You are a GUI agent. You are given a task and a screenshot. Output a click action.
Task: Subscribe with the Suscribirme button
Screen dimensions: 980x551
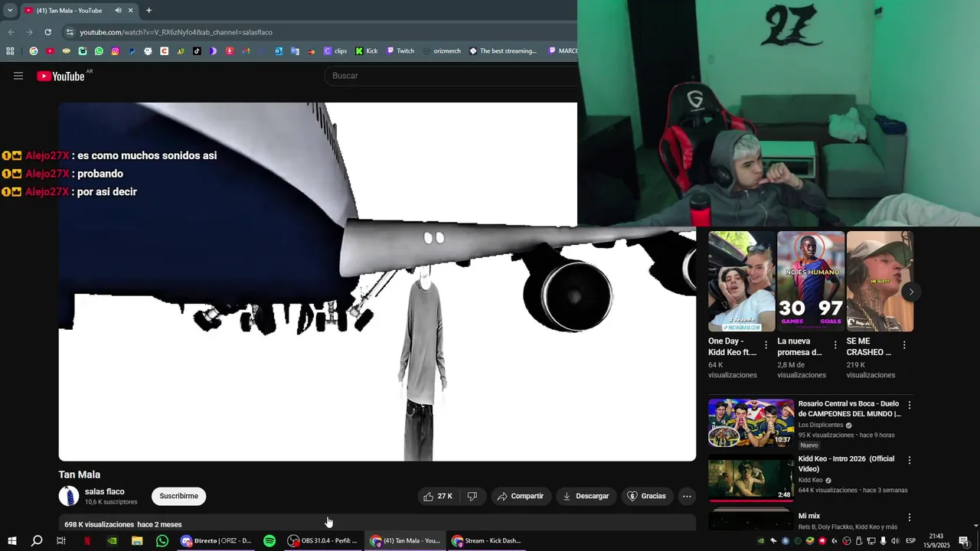click(178, 496)
